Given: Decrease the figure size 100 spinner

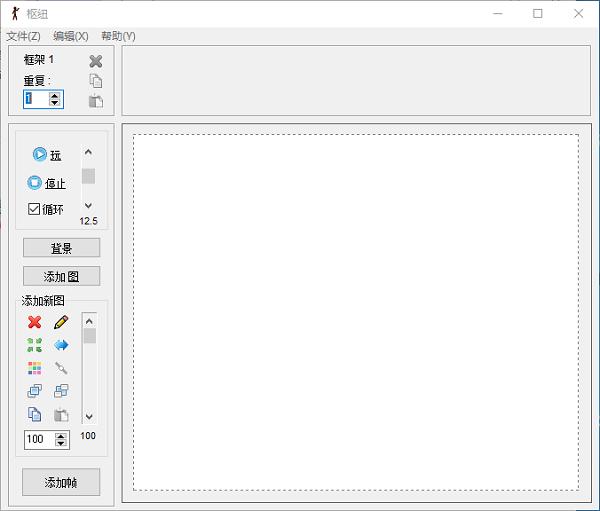Looking at the screenshot, I should coord(61,443).
